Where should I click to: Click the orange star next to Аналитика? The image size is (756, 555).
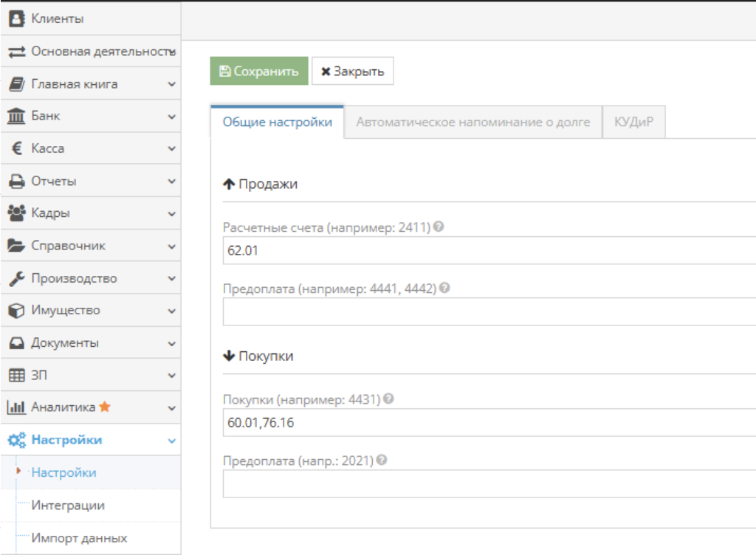tap(105, 407)
